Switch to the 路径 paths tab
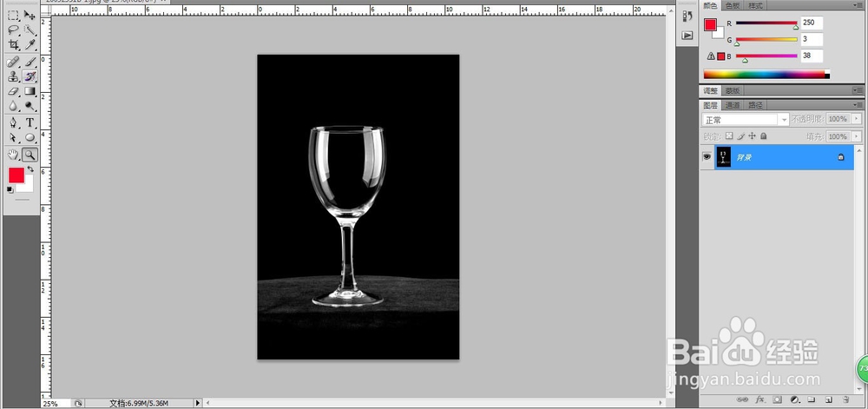The width and height of the screenshot is (868, 409). pyautogui.click(x=755, y=104)
